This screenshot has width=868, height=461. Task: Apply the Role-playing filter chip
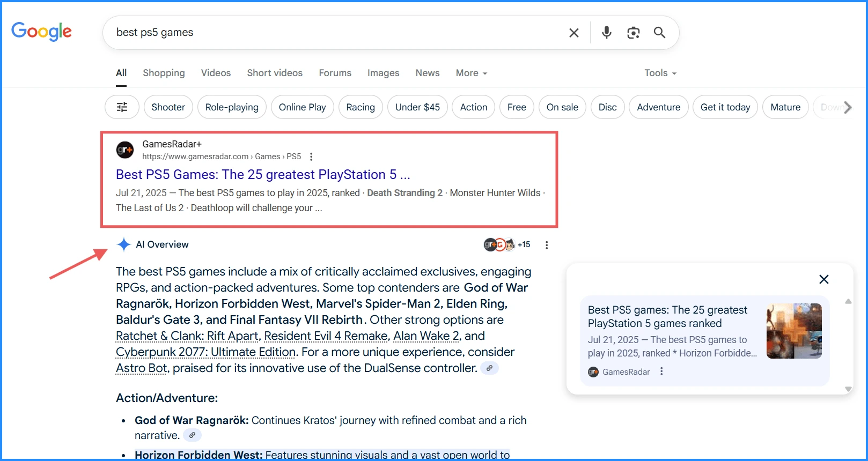pos(232,107)
